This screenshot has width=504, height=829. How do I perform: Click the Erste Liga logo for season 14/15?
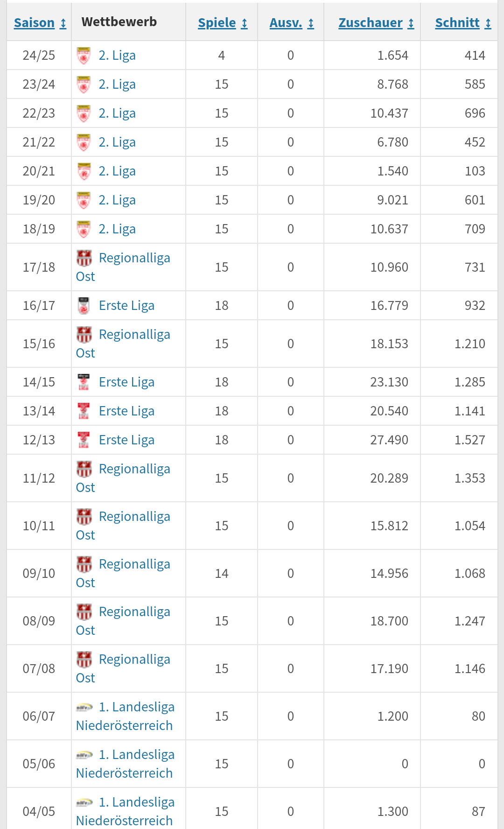click(x=84, y=382)
